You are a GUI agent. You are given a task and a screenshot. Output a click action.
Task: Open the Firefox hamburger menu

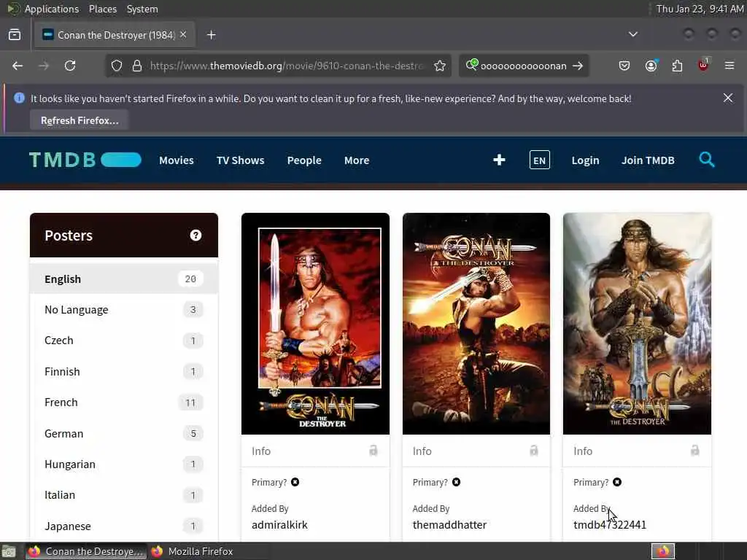[729, 66]
